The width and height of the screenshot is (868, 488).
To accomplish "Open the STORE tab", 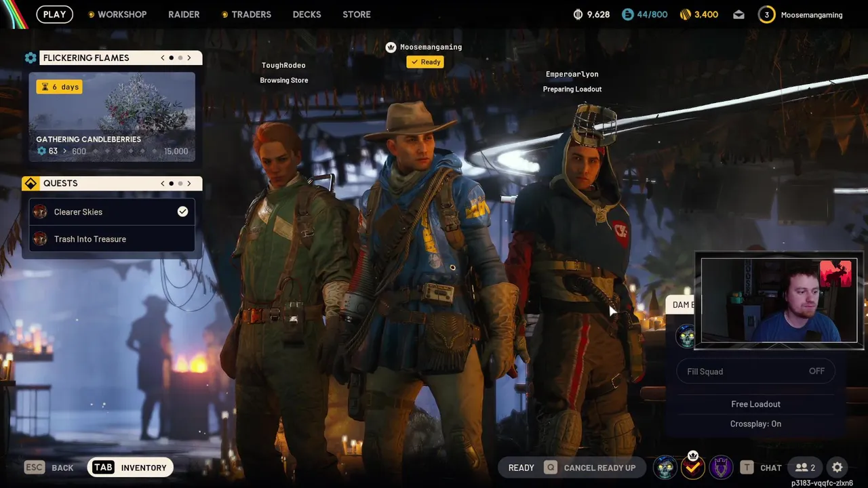I will pyautogui.click(x=357, y=14).
